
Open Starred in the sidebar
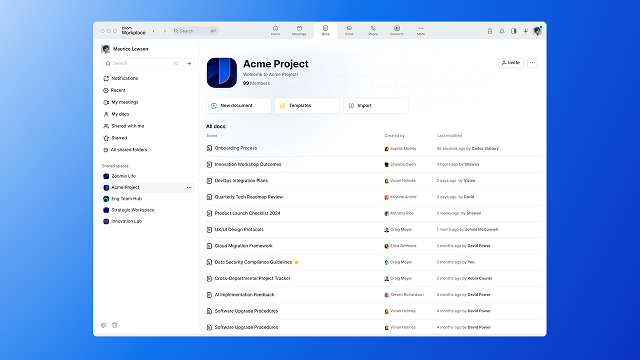click(115, 138)
